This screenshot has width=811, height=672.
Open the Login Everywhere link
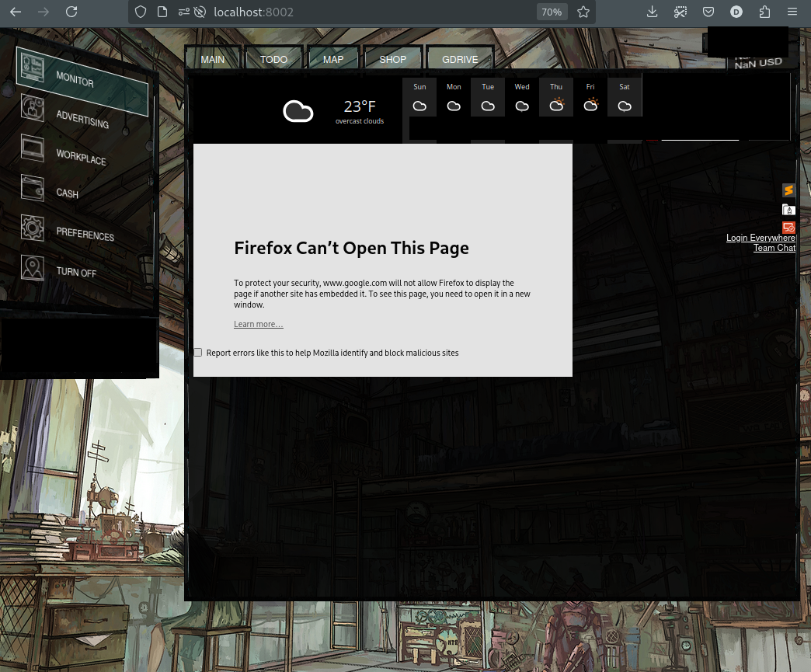coord(761,238)
